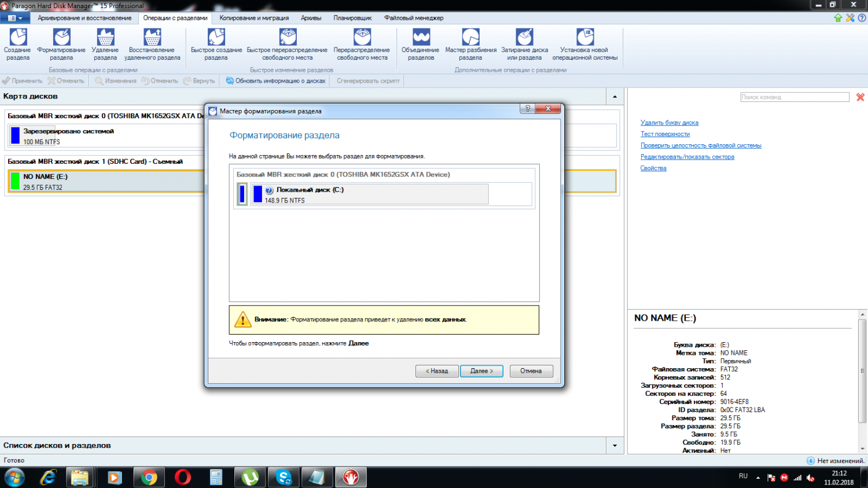868x488 pixels.
Task: Show hidden tray icons arrow
Action: [x=758, y=478]
